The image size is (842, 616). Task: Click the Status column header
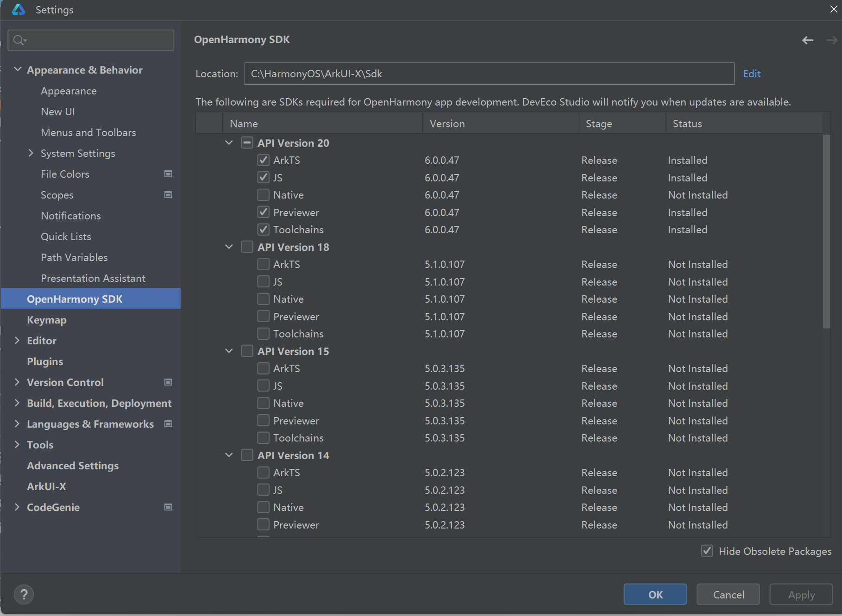click(744, 124)
